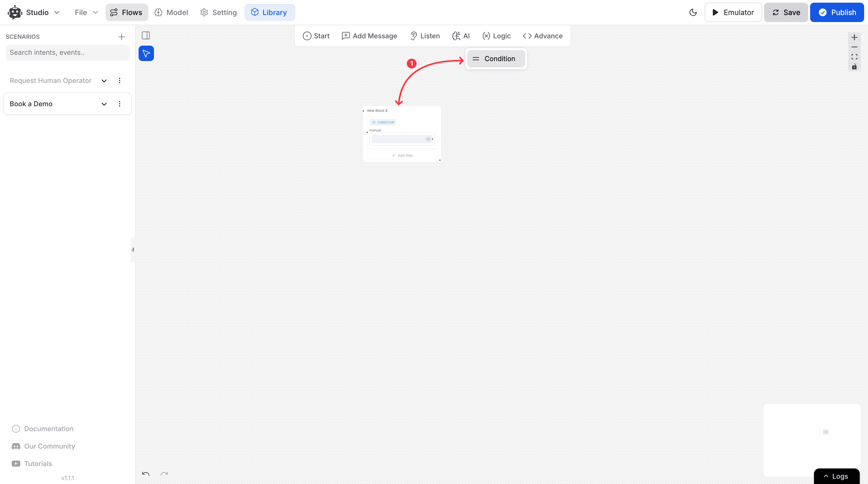Screen dimensions: 868x484
Task: Fit canvas view to screen
Action: click(x=854, y=57)
